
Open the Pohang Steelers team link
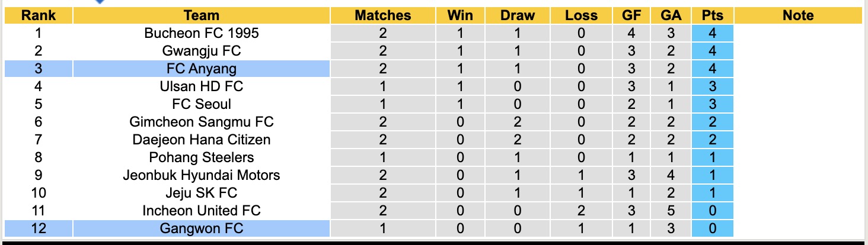pyautogui.click(x=202, y=157)
